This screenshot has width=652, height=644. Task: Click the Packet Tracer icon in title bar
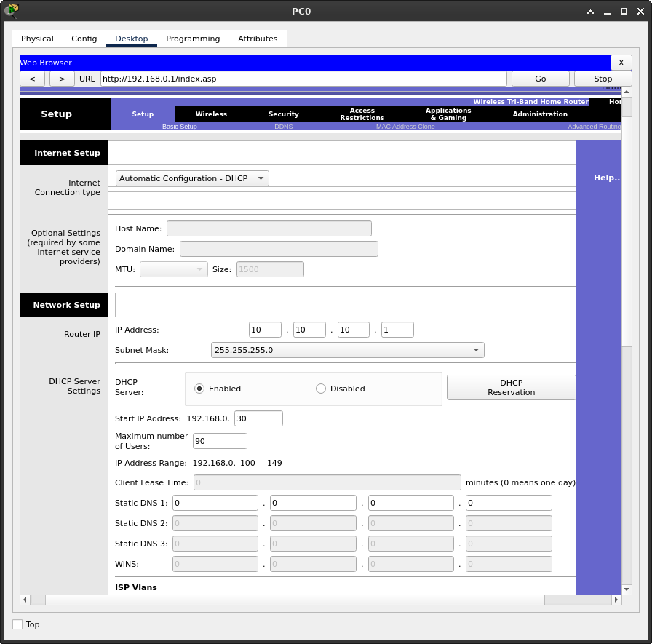(x=12, y=11)
